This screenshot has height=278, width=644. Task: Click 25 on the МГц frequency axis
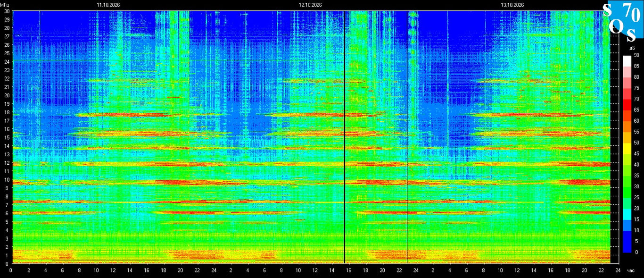[7, 53]
